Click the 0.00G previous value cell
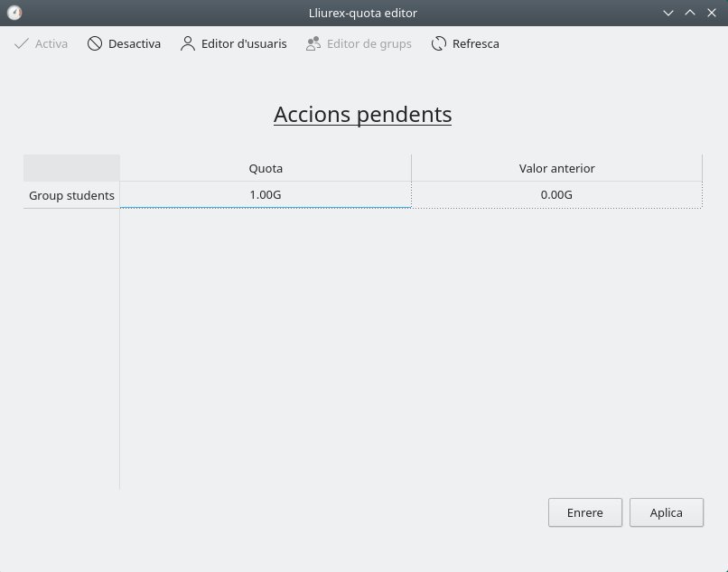 coord(556,195)
